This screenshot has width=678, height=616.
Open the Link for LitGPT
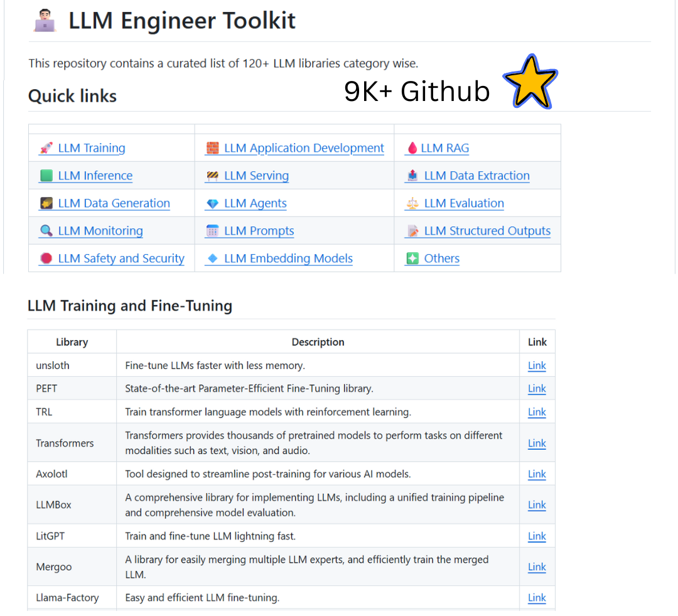click(537, 536)
